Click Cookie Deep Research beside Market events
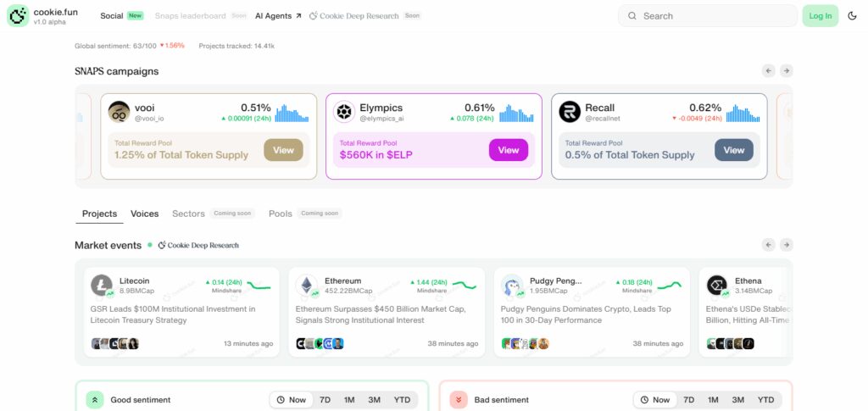This screenshot has width=868, height=411. [198, 245]
